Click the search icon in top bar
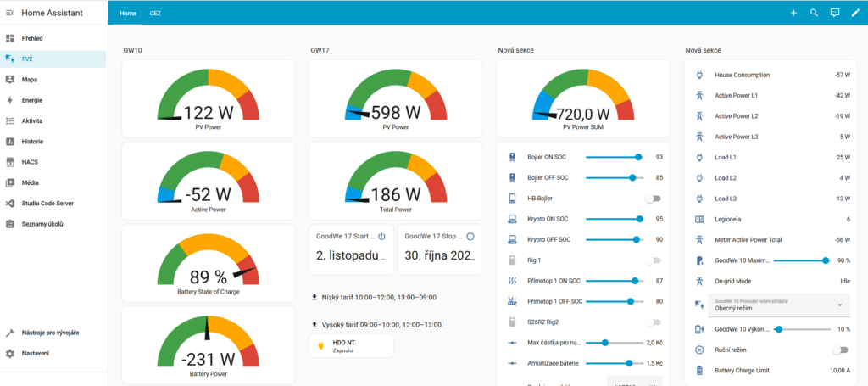This screenshot has height=386, width=868. pos(814,13)
